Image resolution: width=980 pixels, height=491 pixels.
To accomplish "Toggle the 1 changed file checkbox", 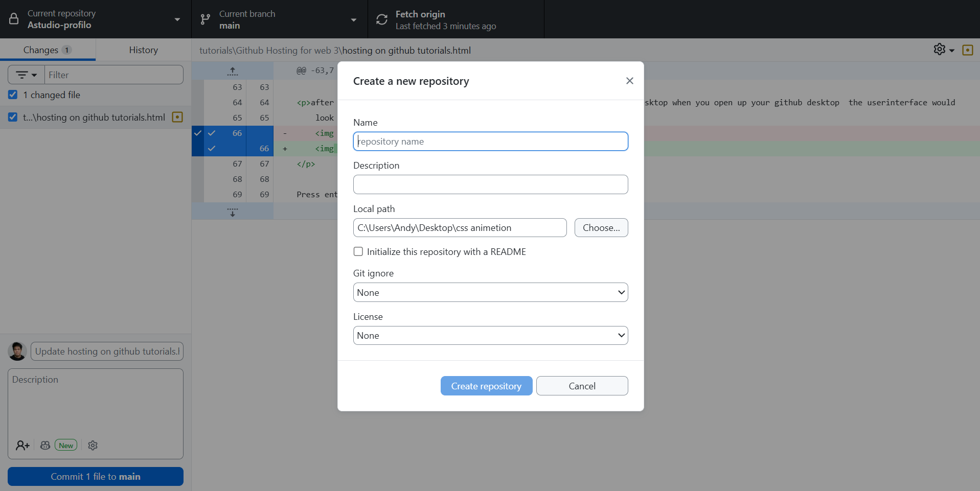I will pos(13,95).
